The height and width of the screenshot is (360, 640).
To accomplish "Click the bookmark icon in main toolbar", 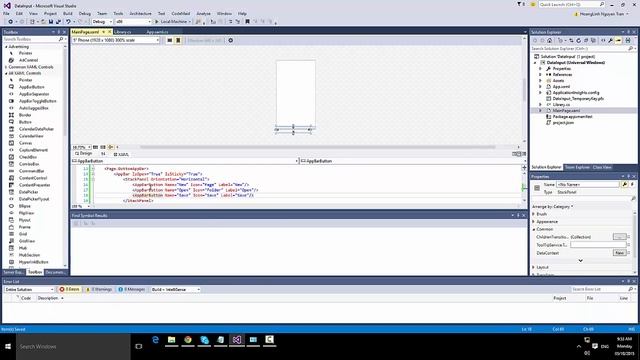I will [247, 22].
